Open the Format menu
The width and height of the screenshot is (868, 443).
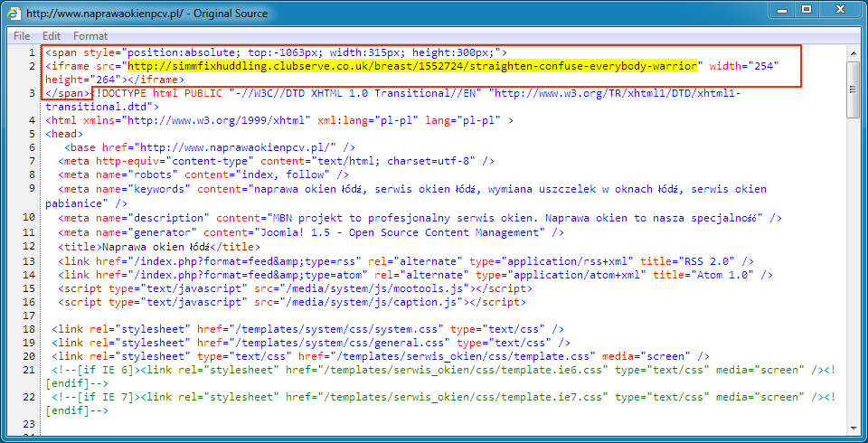click(90, 36)
